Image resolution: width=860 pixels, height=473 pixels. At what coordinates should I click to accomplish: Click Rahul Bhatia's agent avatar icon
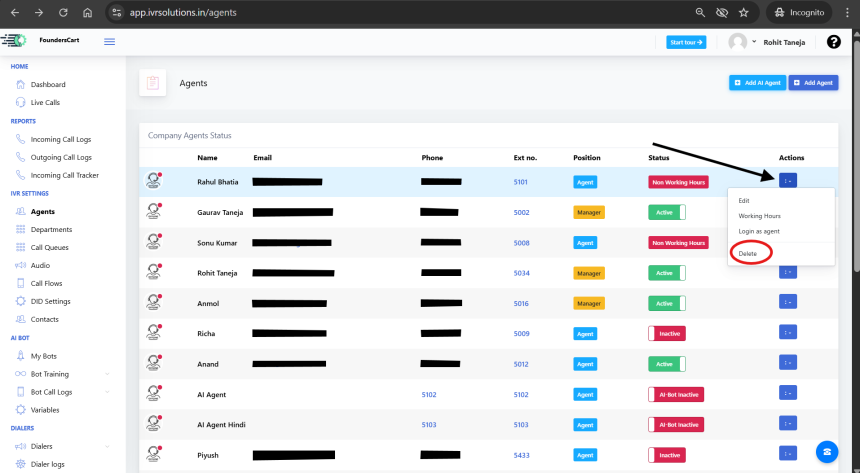[154, 181]
